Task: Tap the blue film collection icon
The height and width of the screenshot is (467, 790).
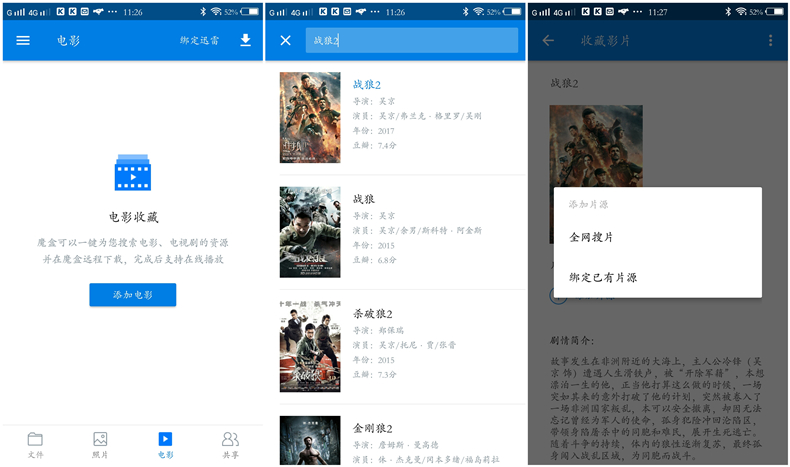Action: click(x=133, y=172)
